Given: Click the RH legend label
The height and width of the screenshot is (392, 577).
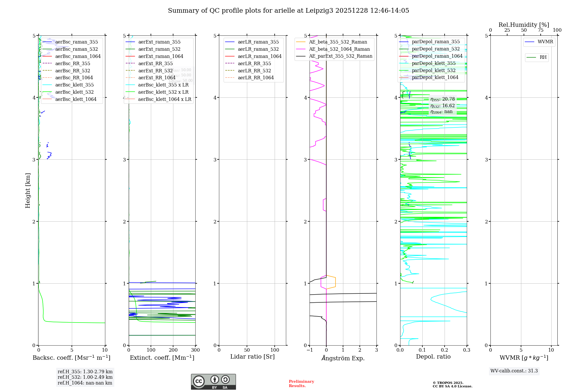Looking at the screenshot, I should [x=543, y=57].
